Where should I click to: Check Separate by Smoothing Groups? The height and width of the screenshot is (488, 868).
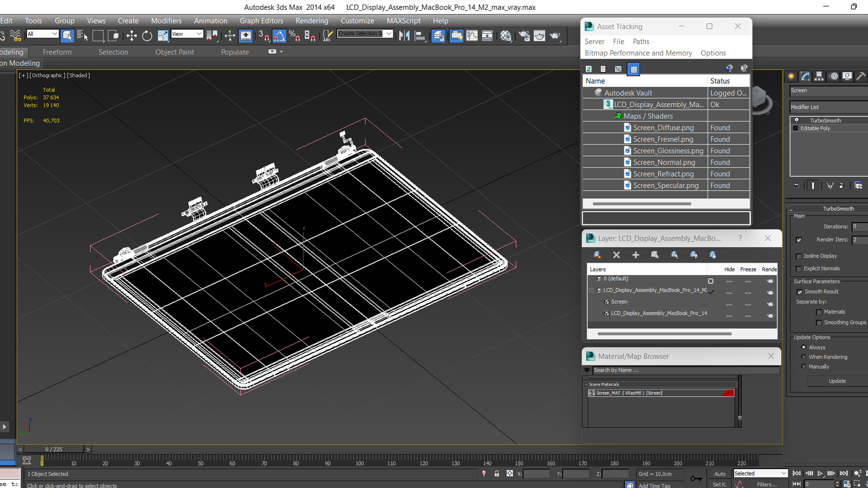(819, 323)
